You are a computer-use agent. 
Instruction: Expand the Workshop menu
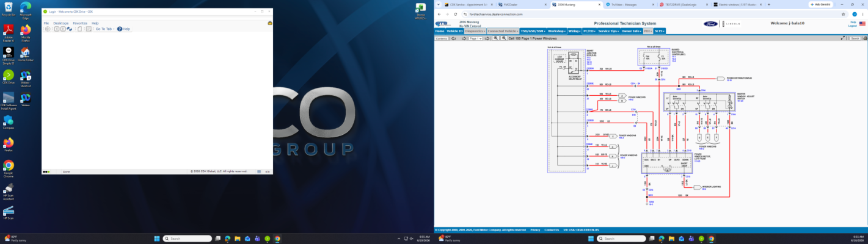(x=556, y=30)
